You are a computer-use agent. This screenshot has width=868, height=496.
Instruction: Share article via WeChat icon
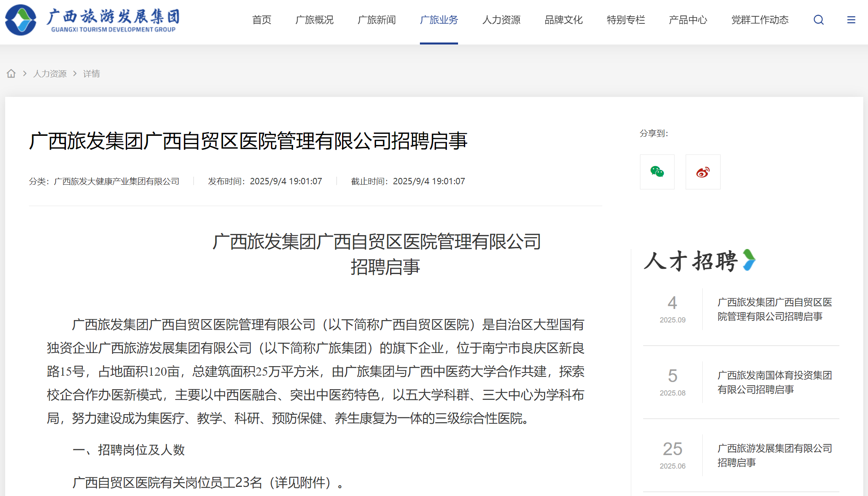pyautogui.click(x=657, y=172)
